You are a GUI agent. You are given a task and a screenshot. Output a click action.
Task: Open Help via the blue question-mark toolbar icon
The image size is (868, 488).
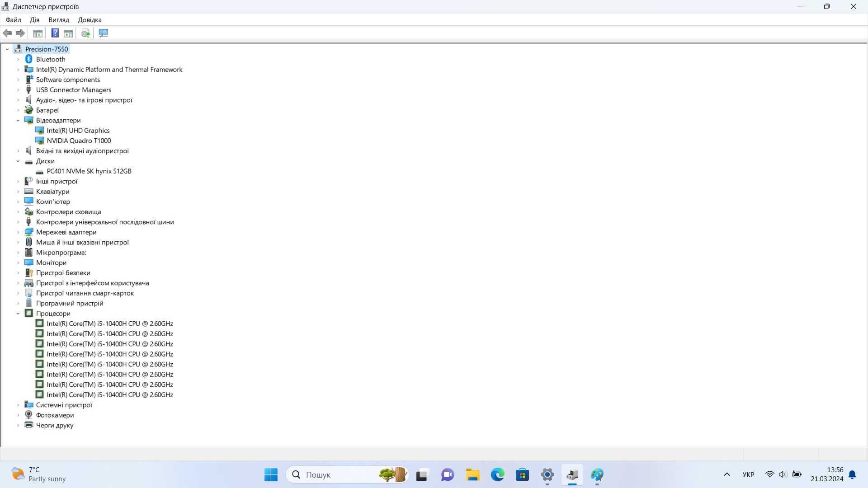55,33
